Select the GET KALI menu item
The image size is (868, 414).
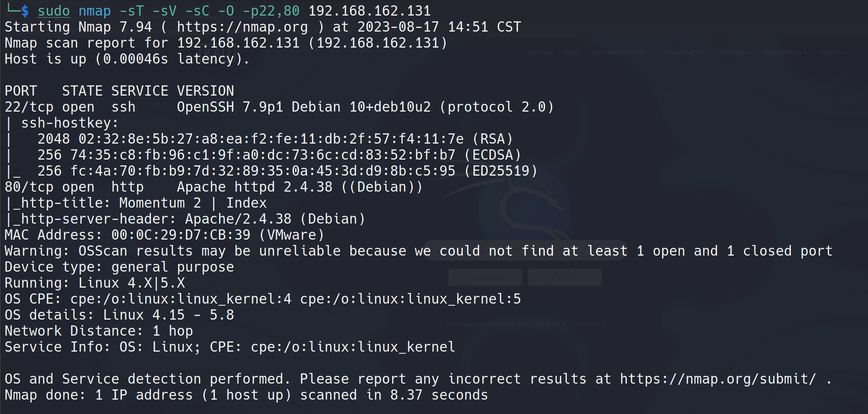click(x=540, y=53)
